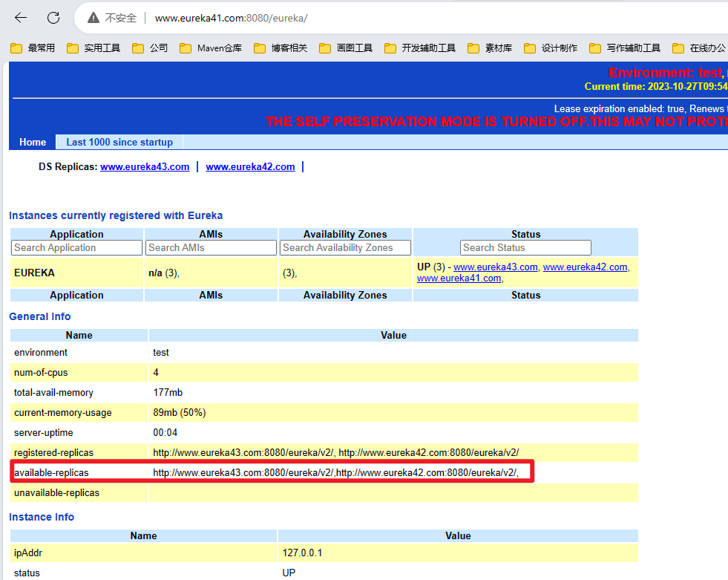Open www.eureka43.com instance in Status column
Viewport: 728px width, 580px height.
(x=496, y=267)
